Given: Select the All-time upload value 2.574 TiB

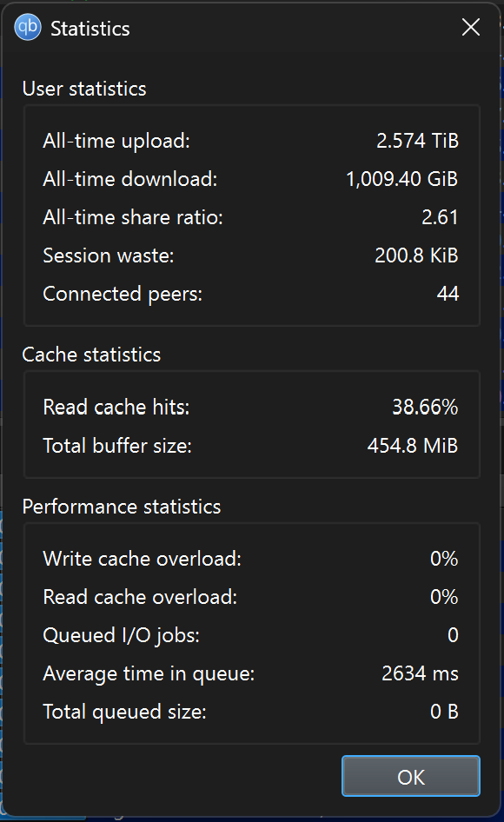Looking at the screenshot, I should click(417, 141).
